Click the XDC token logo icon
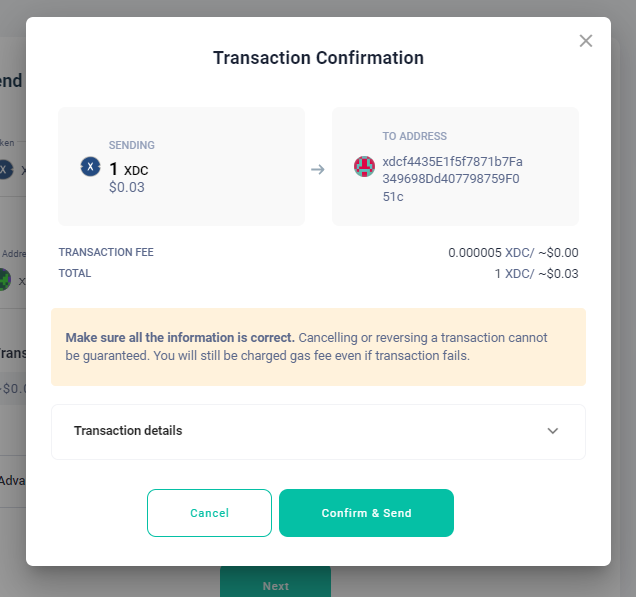 [90, 167]
